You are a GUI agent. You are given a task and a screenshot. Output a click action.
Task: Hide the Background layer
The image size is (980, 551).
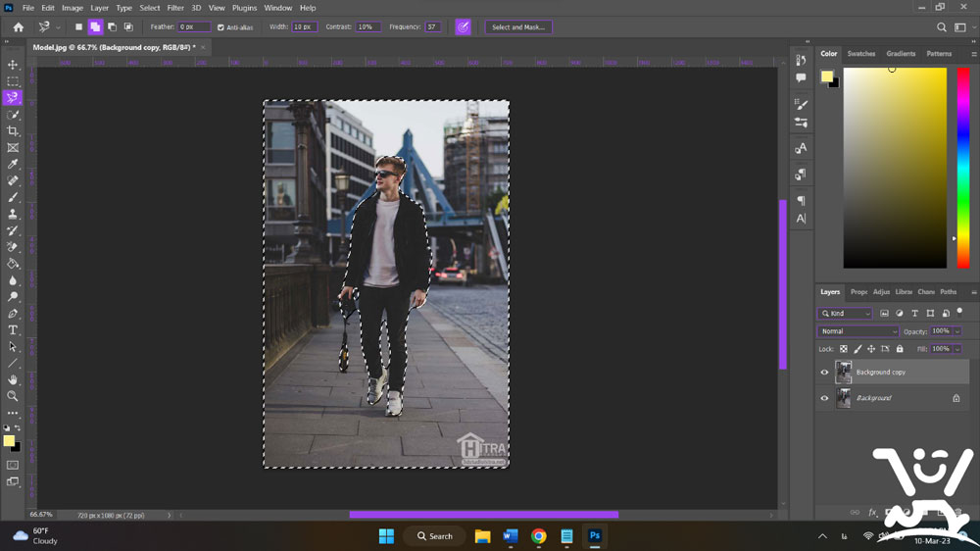click(x=824, y=398)
